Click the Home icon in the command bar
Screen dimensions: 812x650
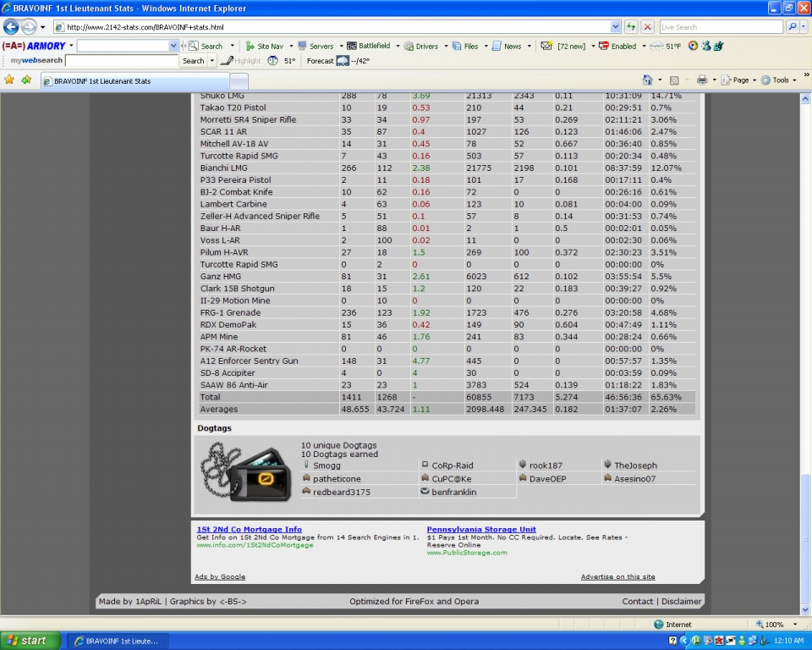coord(647,80)
